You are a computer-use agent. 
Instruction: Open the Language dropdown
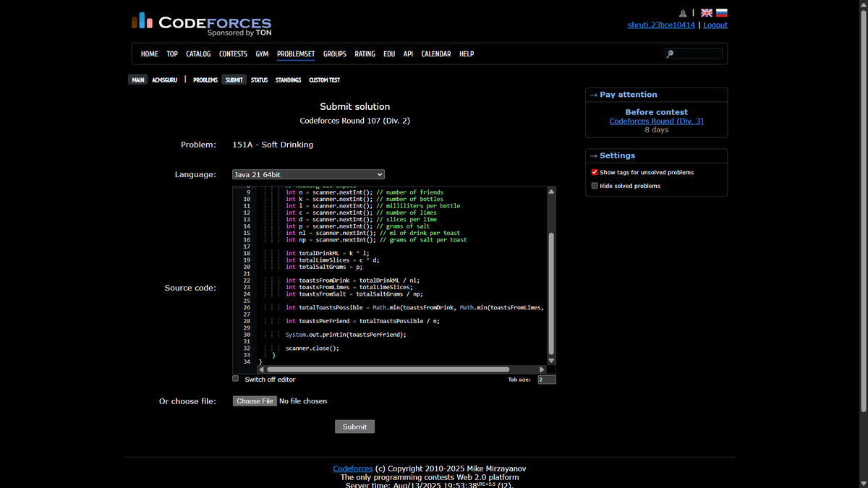308,174
